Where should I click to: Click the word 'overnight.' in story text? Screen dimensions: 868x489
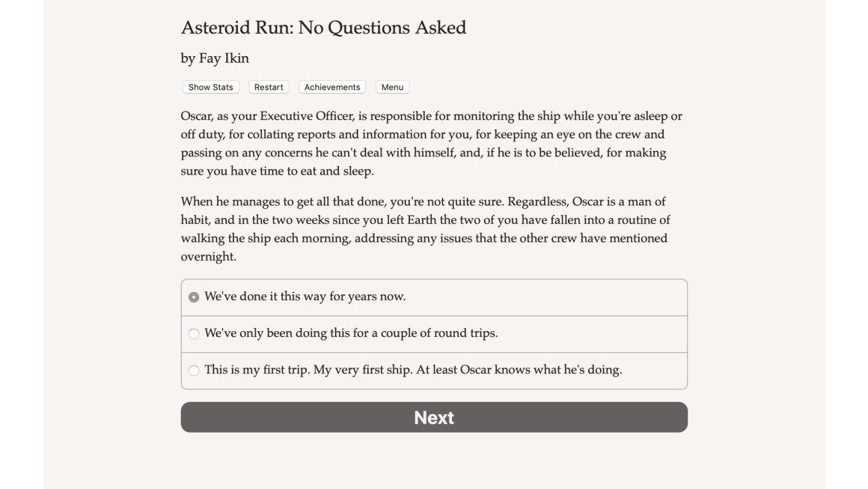click(x=208, y=256)
